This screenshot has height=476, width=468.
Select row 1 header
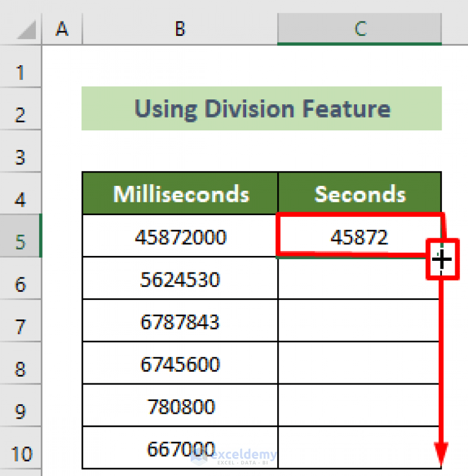(20, 67)
